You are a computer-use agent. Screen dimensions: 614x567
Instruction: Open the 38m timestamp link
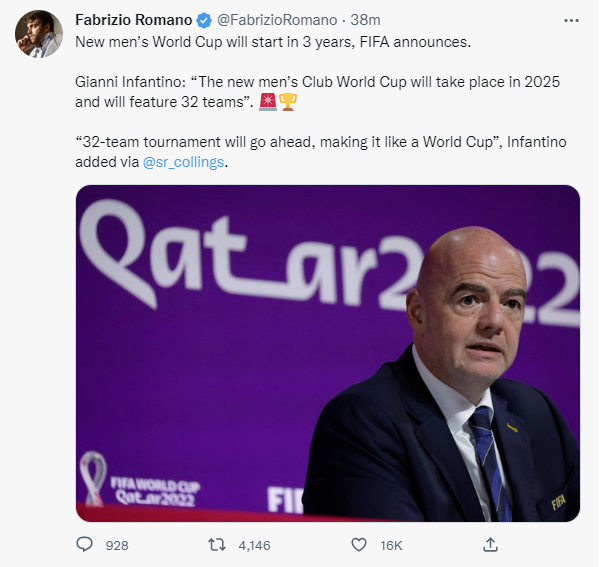tap(365, 20)
